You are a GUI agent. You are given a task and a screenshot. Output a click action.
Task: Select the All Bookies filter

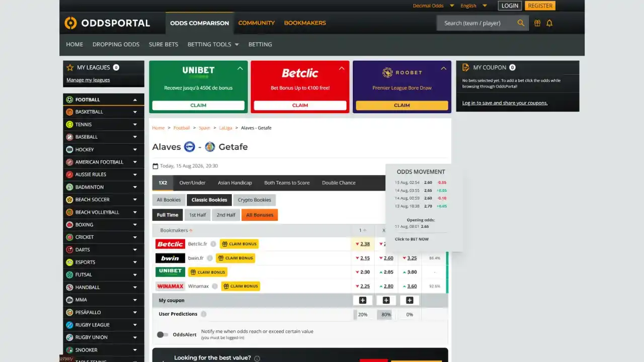pos(169,200)
